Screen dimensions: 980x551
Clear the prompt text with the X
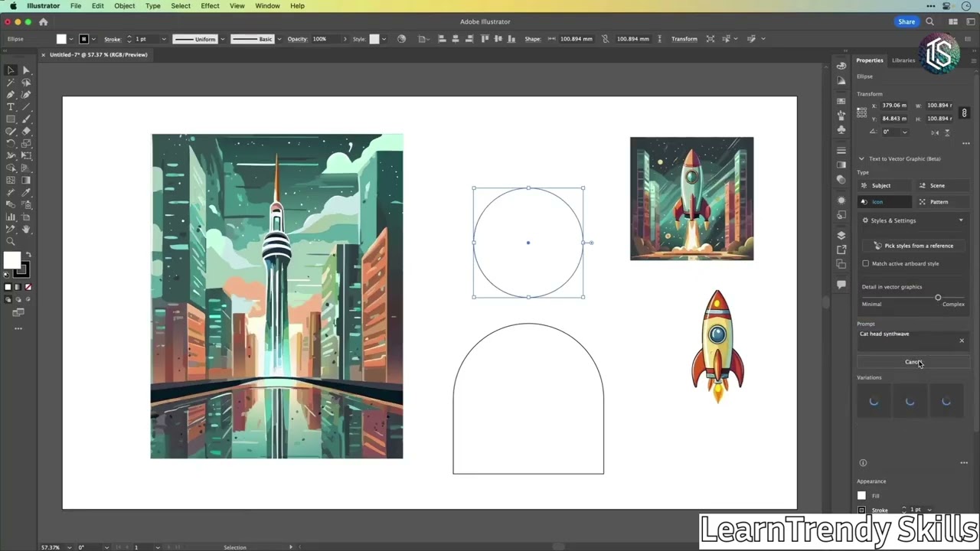point(962,341)
